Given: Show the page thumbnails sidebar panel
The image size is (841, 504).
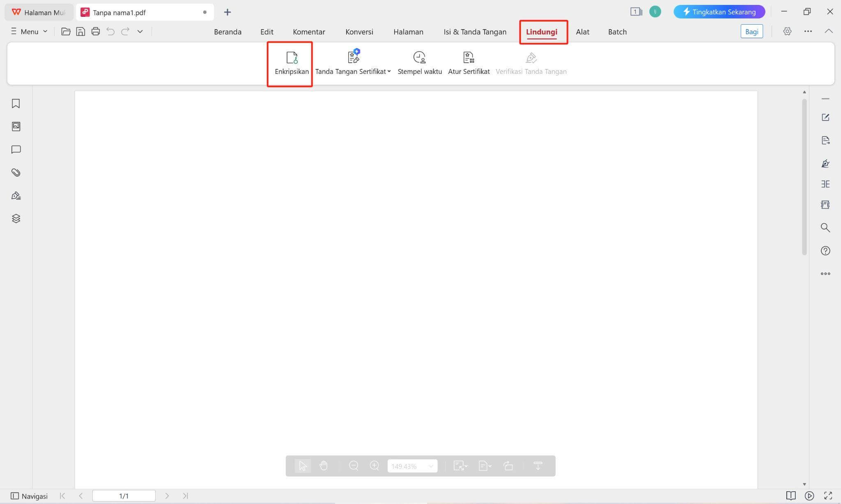Looking at the screenshot, I should point(16,126).
